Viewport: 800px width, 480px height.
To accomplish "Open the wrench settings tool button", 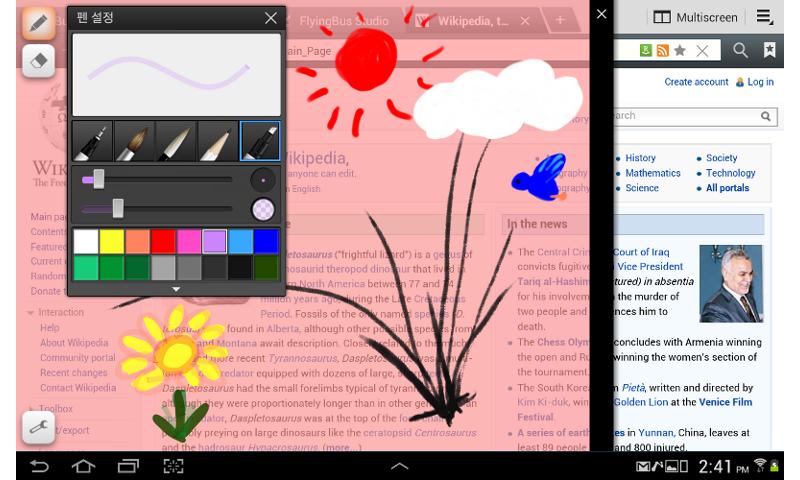I will tap(39, 426).
